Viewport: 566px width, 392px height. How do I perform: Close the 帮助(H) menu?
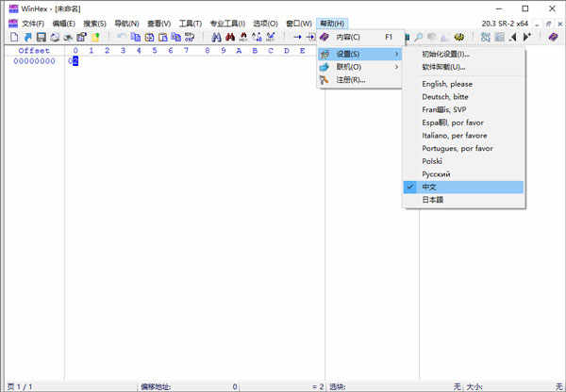pyautogui.click(x=332, y=24)
